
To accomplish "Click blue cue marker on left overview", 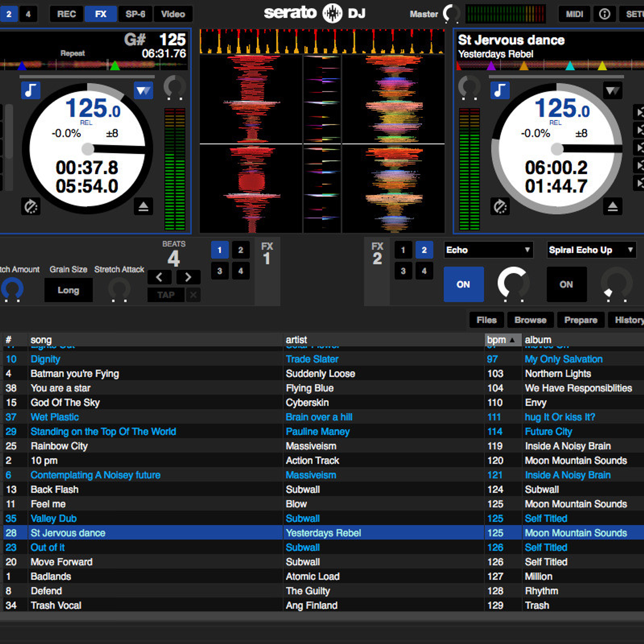I will (22, 65).
